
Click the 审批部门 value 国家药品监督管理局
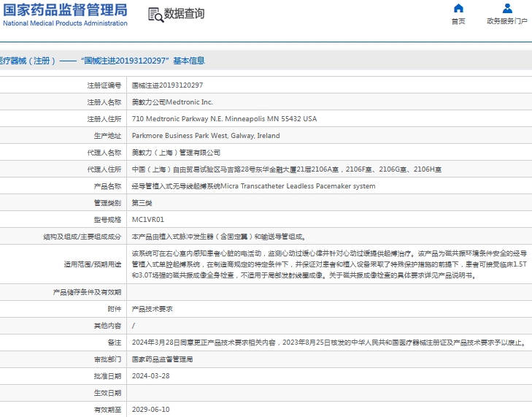[162, 359]
